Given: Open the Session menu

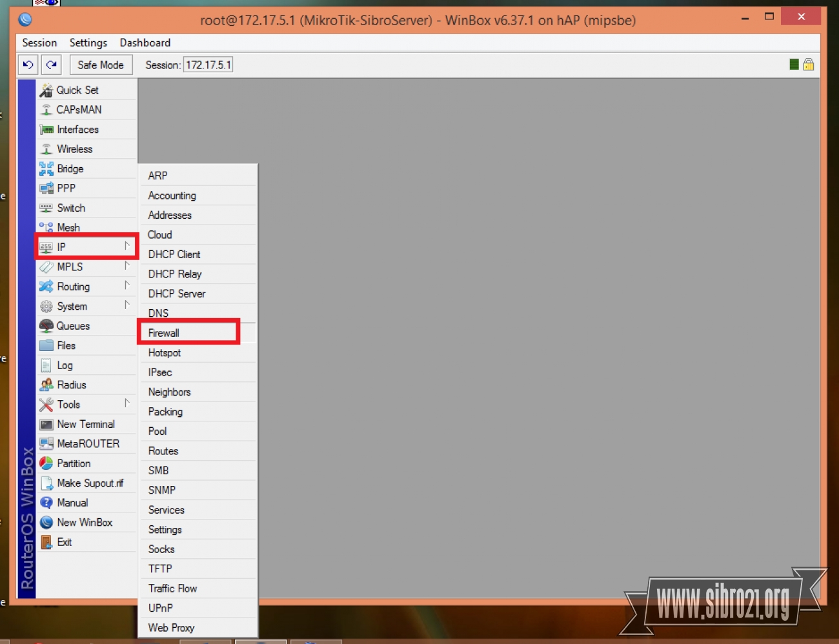Looking at the screenshot, I should click(39, 43).
